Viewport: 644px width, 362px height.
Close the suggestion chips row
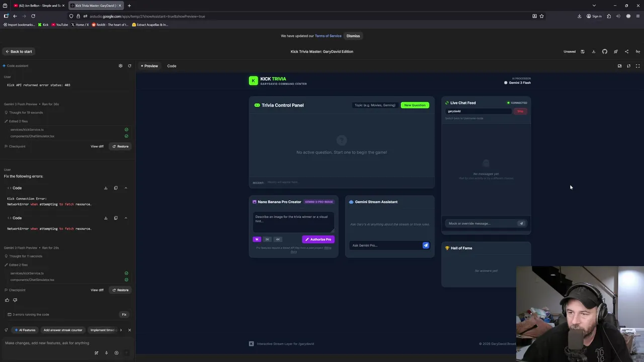pos(129,330)
